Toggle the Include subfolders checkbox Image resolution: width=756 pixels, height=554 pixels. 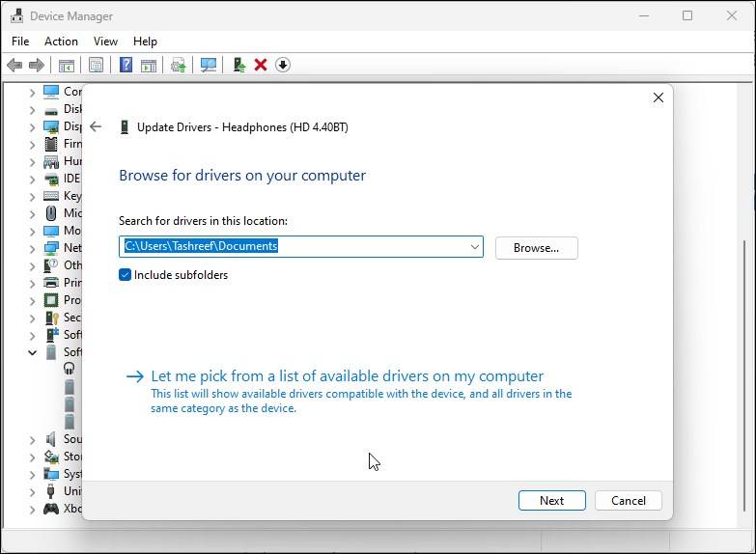point(125,275)
